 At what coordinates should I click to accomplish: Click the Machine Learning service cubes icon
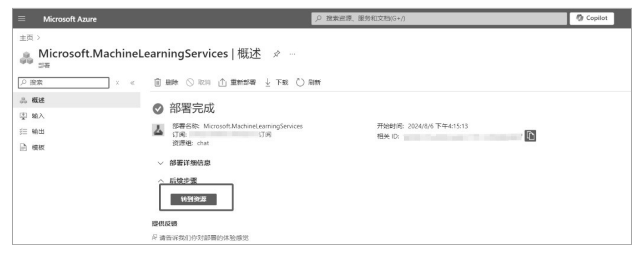(x=27, y=58)
